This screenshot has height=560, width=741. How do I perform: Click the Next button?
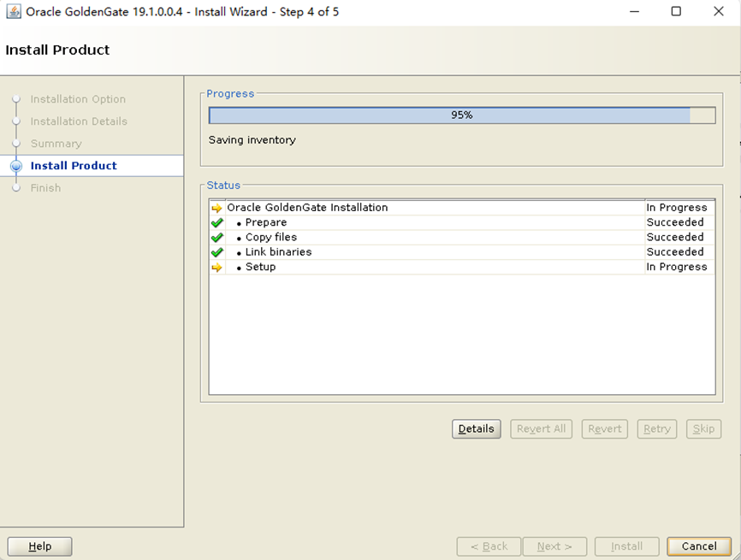(x=554, y=546)
